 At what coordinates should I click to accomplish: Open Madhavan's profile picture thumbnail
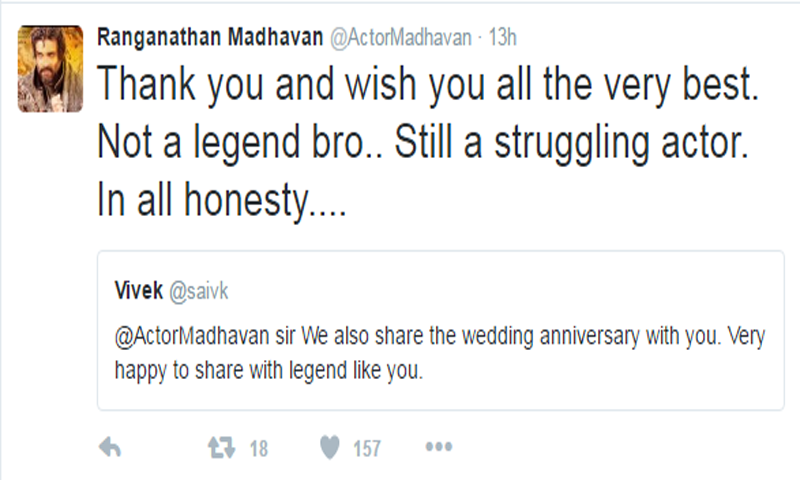coord(49,69)
